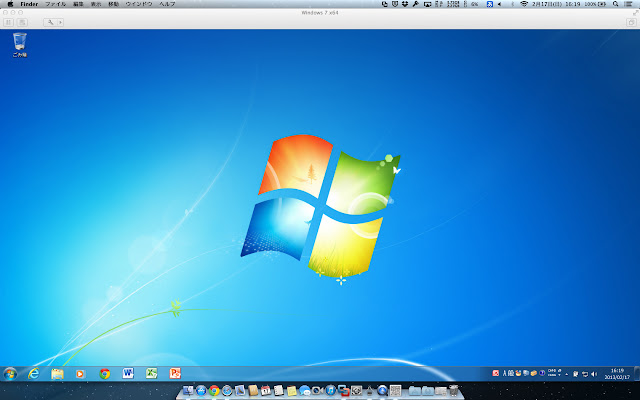This screenshot has height=400, width=640.
Task: Open the Windows volume speaker icon
Action: click(594, 374)
